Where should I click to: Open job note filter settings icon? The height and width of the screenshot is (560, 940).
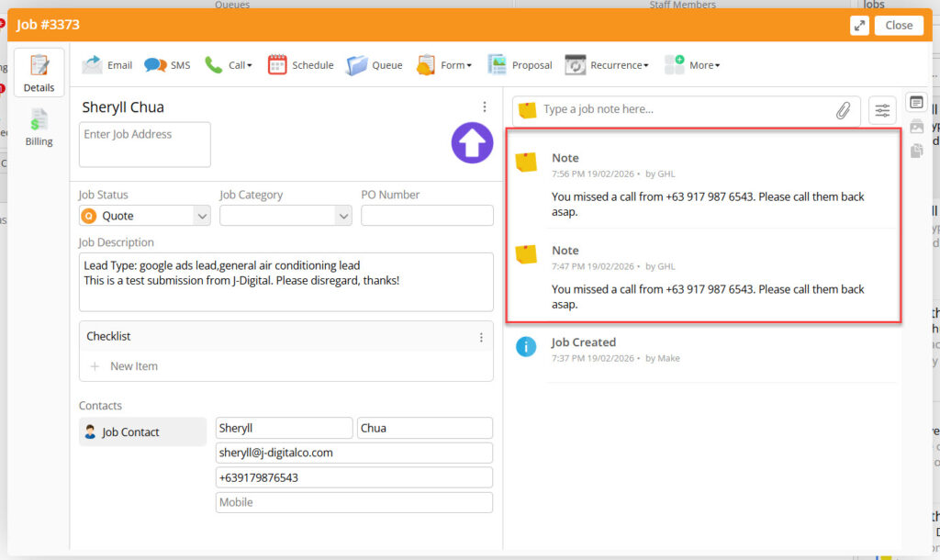coord(882,110)
